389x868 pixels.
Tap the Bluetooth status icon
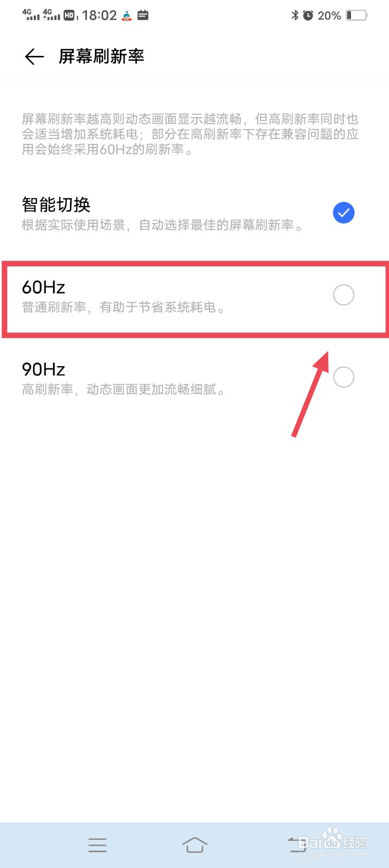[x=295, y=15]
